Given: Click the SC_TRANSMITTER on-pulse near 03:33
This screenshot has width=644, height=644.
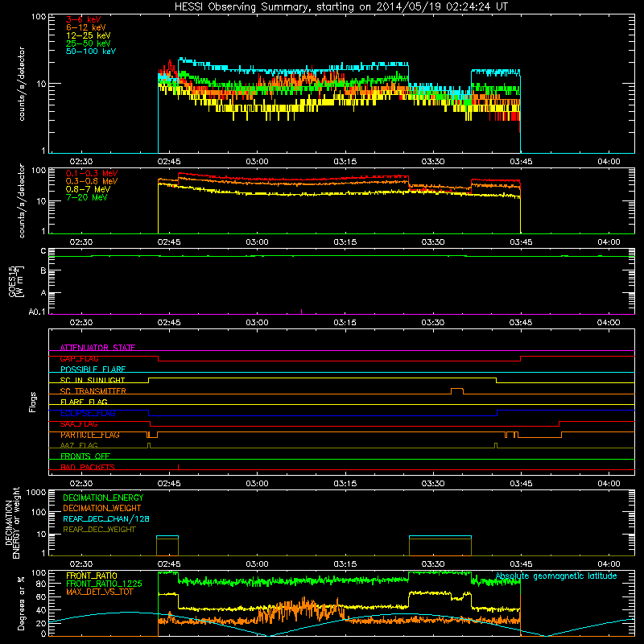Looking at the screenshot, I should tap(457, 390).
